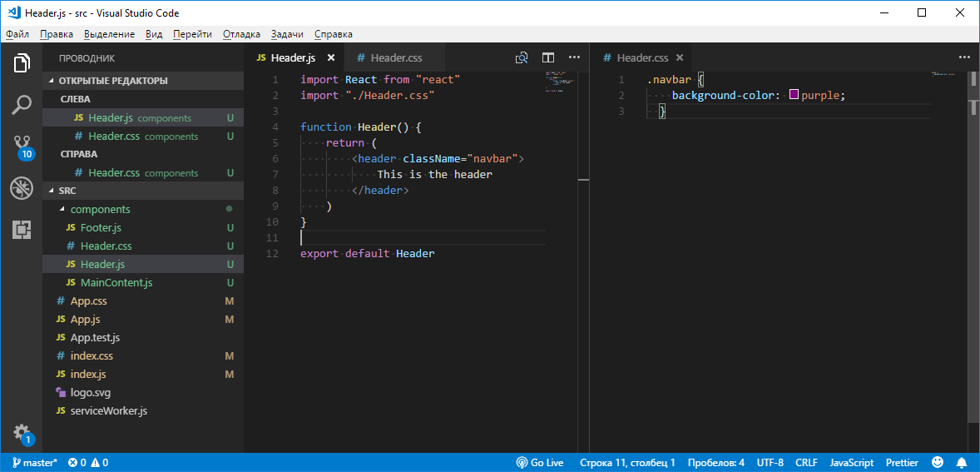Viewport: 980px width, 472px height.
Task: Open logo.svg file
Action: coord(142,393)
